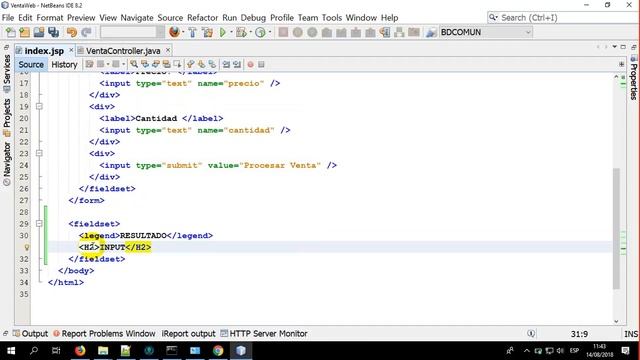Click in the Search (Ctrl+I) field
Image resolution: width=640 pixels, height=360 pixels.
(x=563, y=18)
